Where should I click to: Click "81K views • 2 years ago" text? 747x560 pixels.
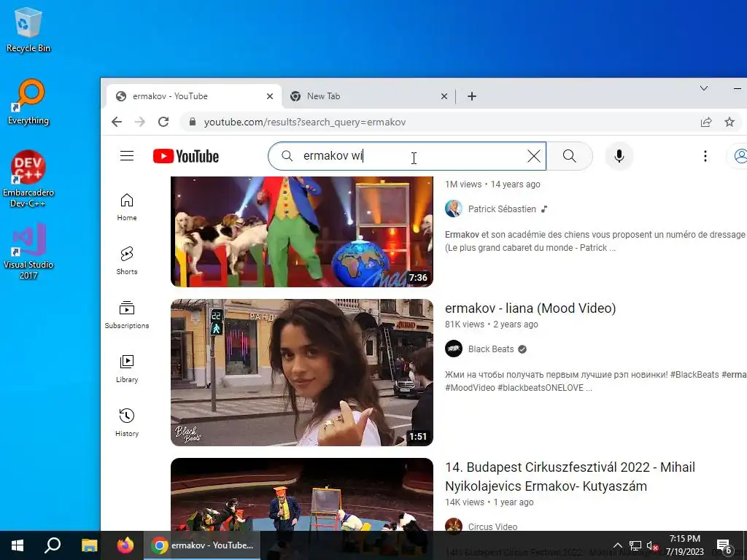click(x=491, y=324)
